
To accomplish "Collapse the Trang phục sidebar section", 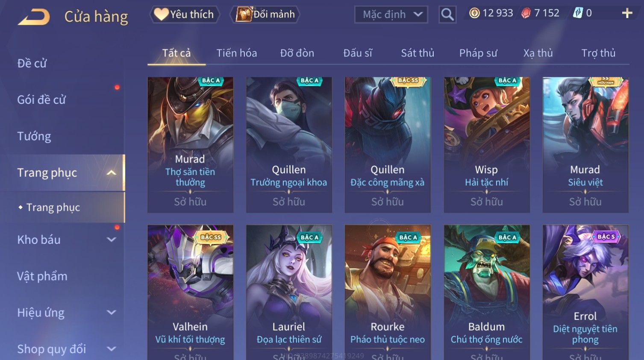I will coord(112,173).
